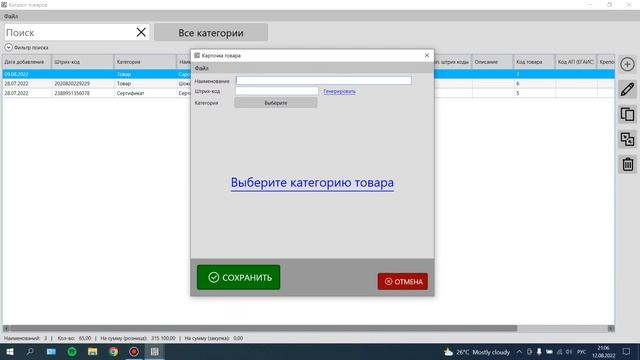Click the 'Наименование' input field
Viewport: 640px width, 360px height.
pos(324,80)
